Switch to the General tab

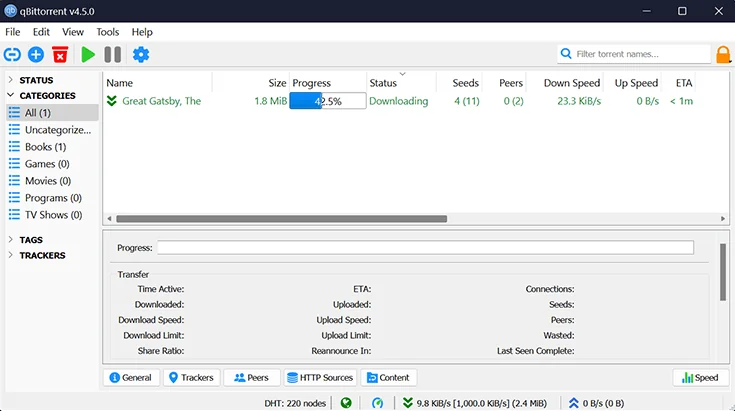pyautogui.click(x=131, y=377)
